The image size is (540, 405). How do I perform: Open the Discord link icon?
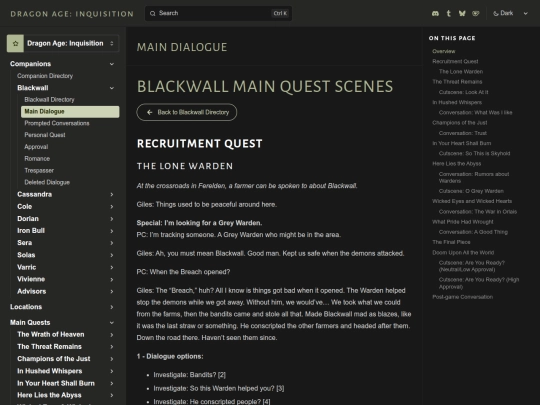(435, 13)
